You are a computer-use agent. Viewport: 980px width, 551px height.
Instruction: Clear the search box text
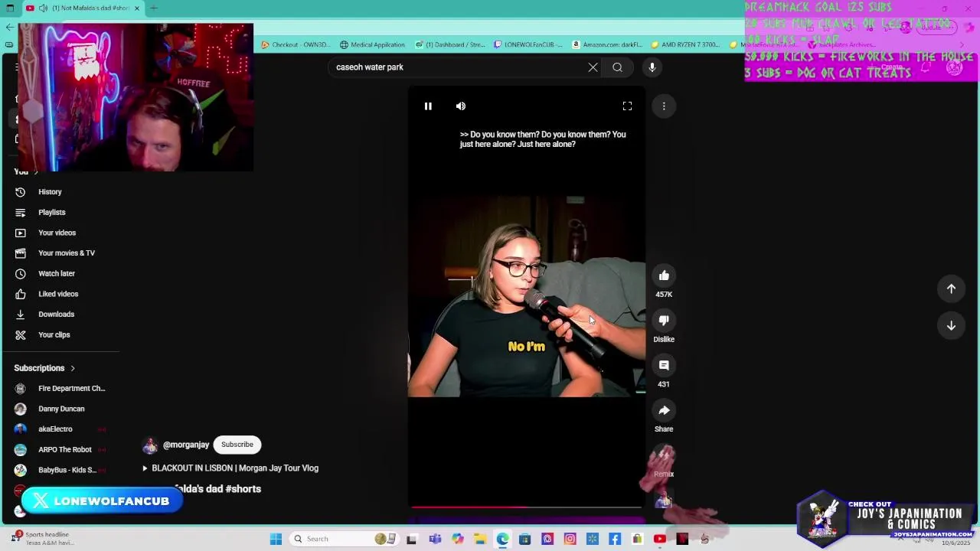[x=593, y=67]
